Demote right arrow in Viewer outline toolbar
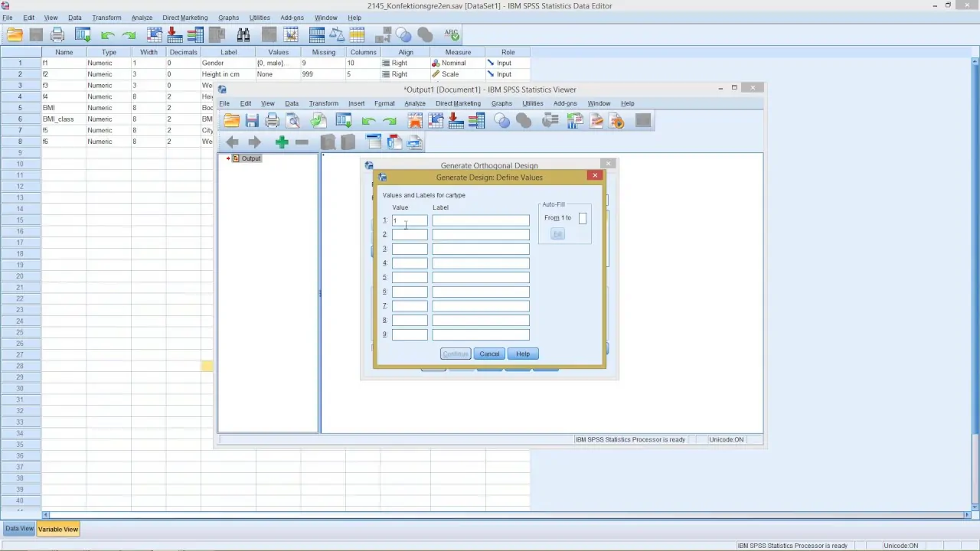Screen dimensions: 980x551 (x=254, y=142)
